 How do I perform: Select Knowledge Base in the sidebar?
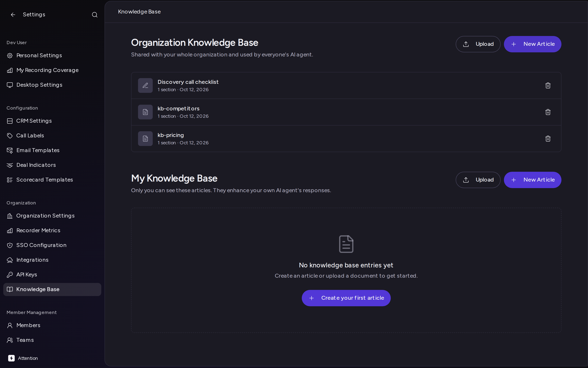pos(52,289)
